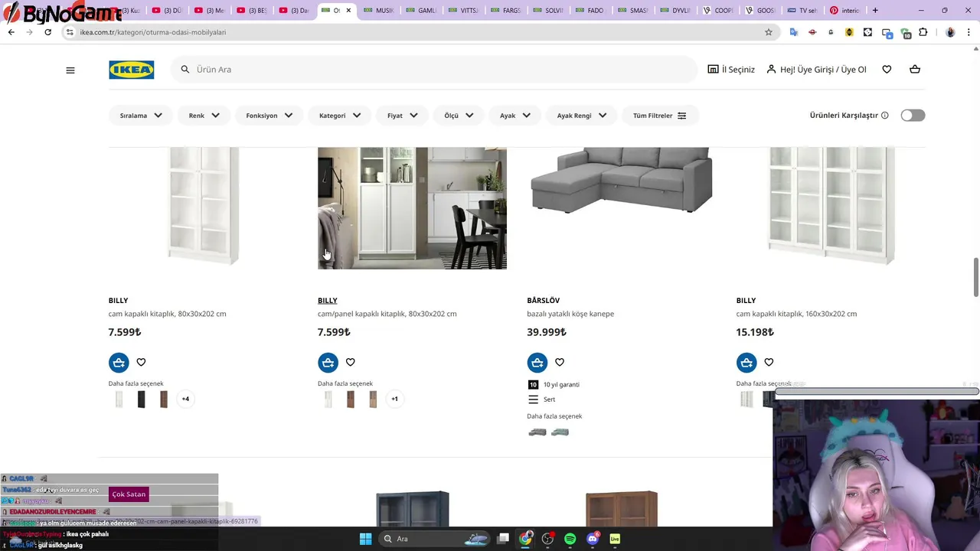Open a new browser tab
The image size is (980, 551).
tap(875, 11)
